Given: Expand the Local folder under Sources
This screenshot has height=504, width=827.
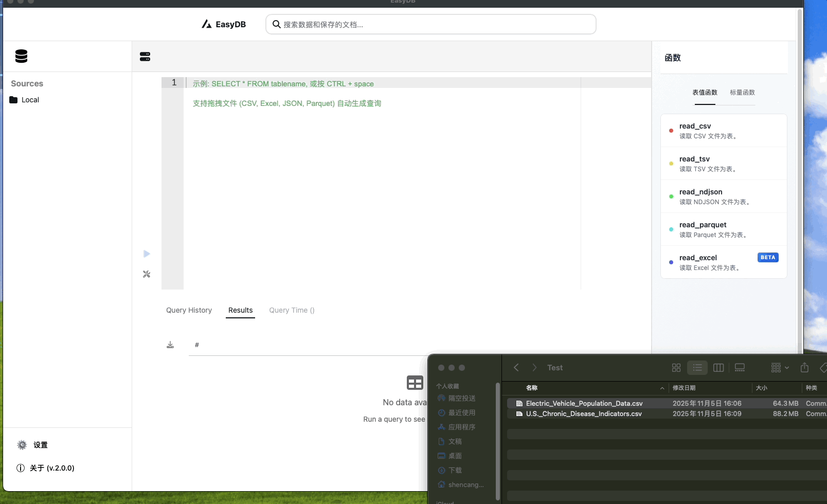Looking at the screenshot, I should pyautogui.click(x=30, y=99).
